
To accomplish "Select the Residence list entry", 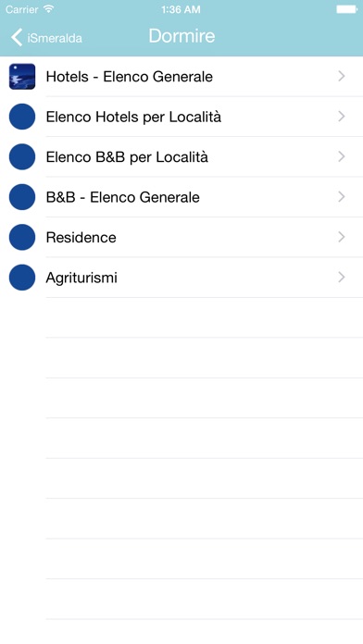I will [x=181, y=238].
